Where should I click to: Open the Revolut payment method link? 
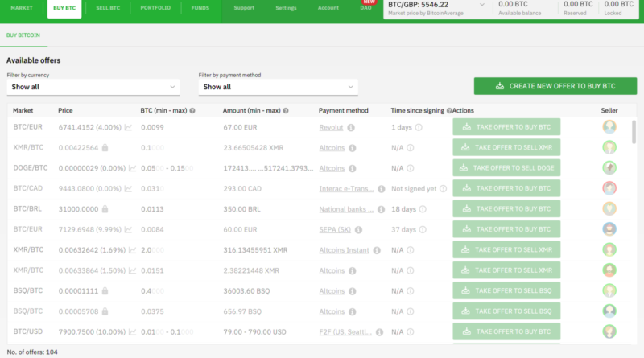tap(331, 127)
